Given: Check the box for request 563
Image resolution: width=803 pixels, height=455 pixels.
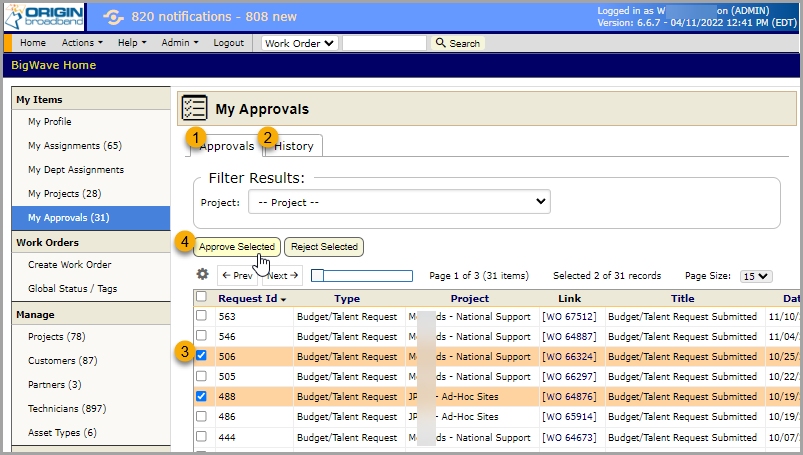Looking at the screenshot, I should pyautogui.click(x=201, y=316).
